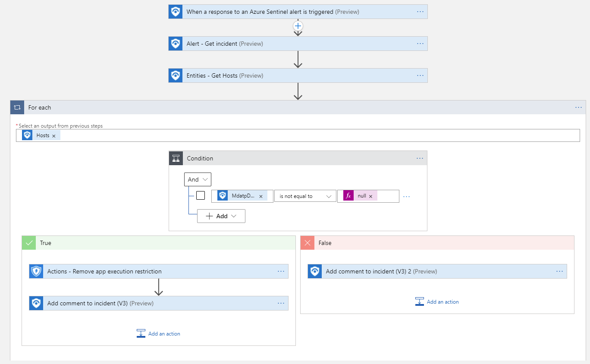Expand the Add comment to incident (V3) 2 step

coord(437,271)
